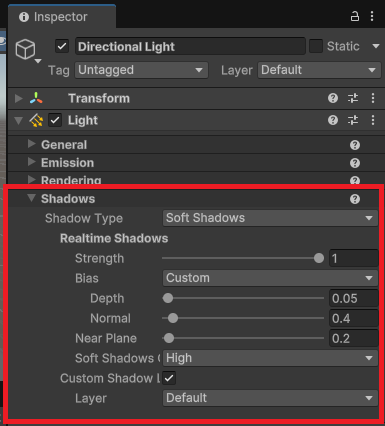Switch to the Inspector tab

coord(62,17)
